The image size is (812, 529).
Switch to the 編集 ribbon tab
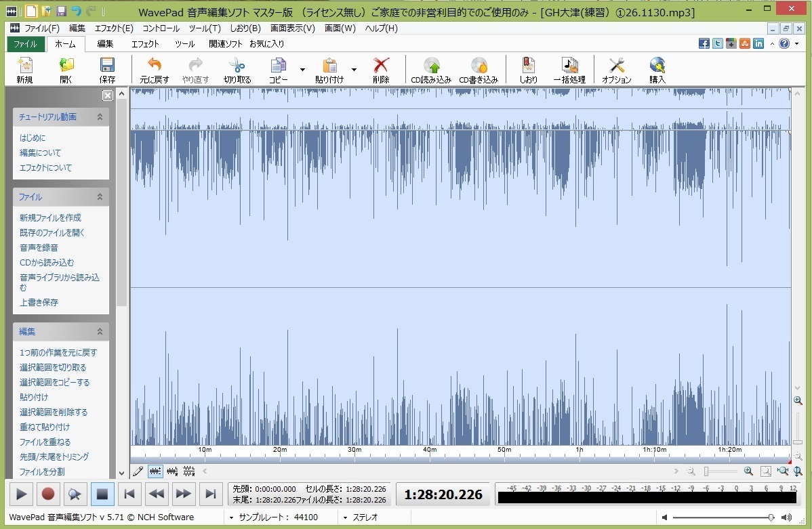[x=105, y=44]
